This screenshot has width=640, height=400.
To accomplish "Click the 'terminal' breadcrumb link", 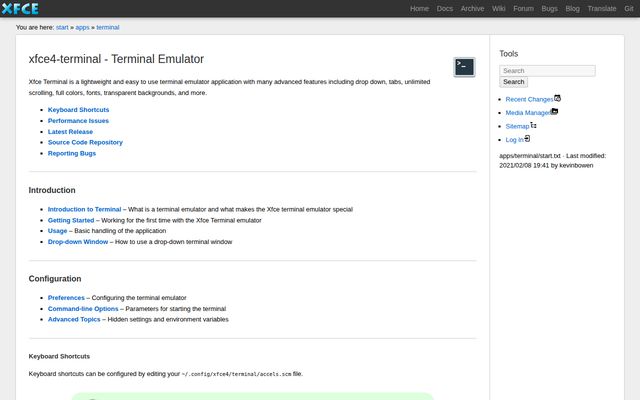I will coord(108,27).
